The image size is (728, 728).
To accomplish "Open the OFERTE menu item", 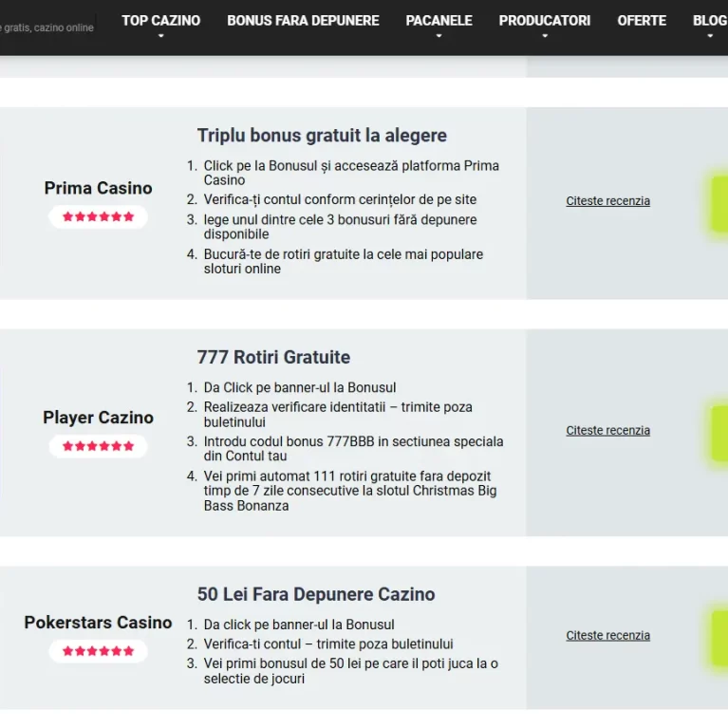I will point(642,21).
